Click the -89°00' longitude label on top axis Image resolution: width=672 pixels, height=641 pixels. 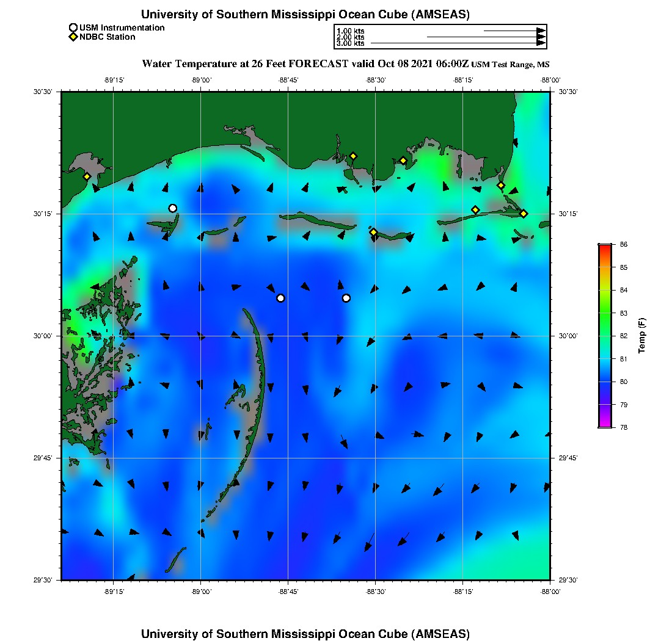[x=201, y=80]
